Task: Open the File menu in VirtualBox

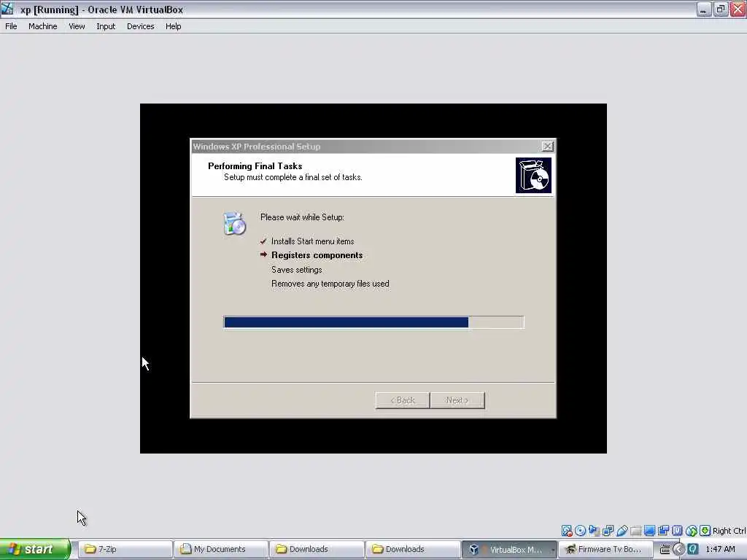Action: pyautogui.click(x=11, y=26)
